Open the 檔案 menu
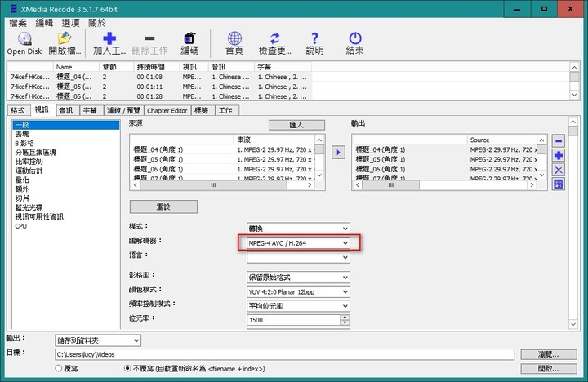588x382 pixels. click(18, 23)
